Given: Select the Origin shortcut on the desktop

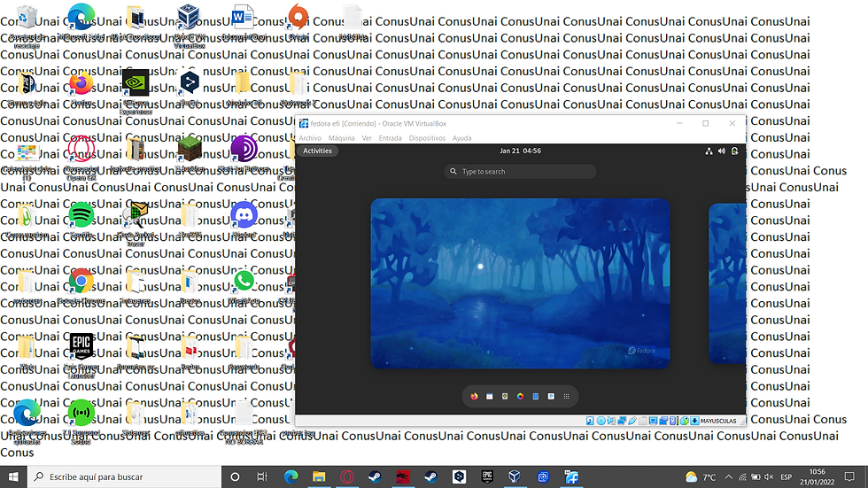Looking at the screenshot, I should tap(298, 21).
